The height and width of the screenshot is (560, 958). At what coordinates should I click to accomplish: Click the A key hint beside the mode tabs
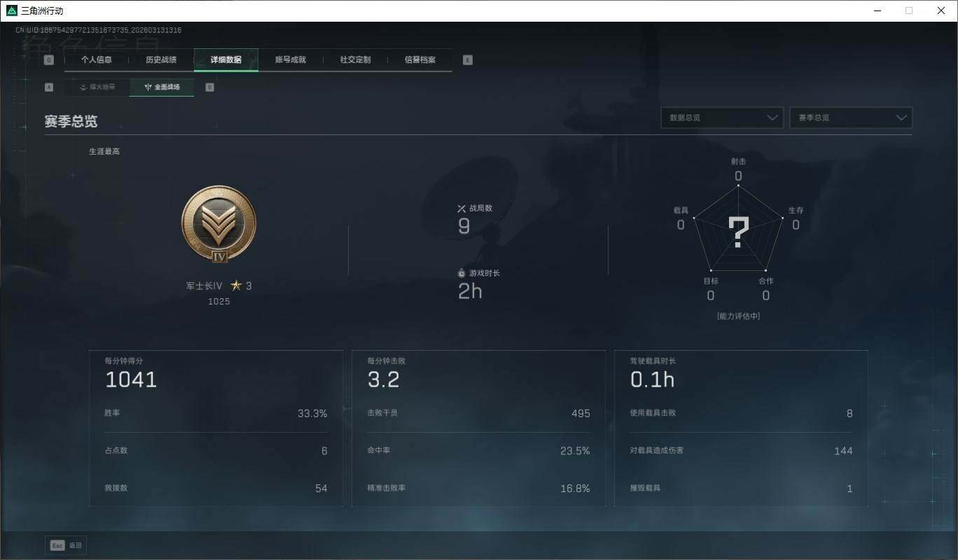49,87
